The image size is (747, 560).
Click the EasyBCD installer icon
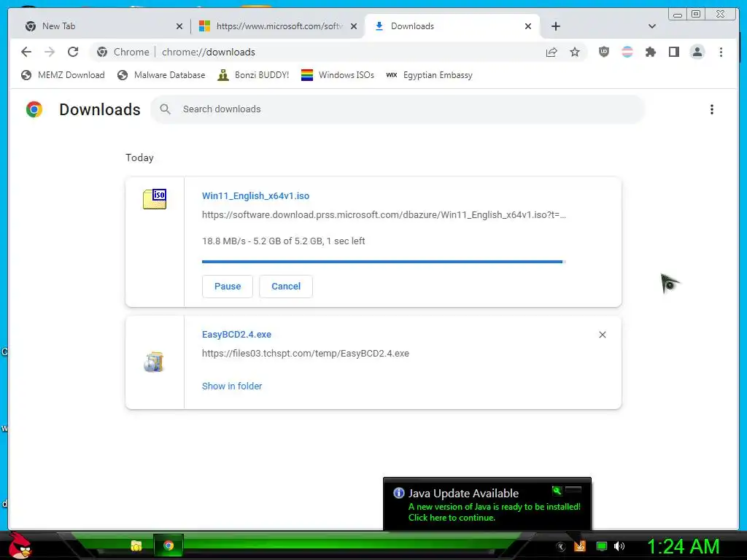click(154, 362)
